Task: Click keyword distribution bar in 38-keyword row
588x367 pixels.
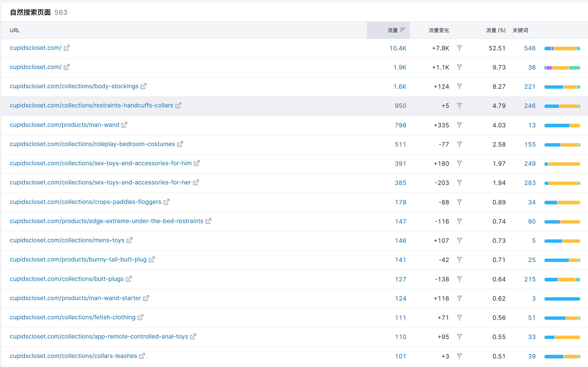Action: [562, 68]
